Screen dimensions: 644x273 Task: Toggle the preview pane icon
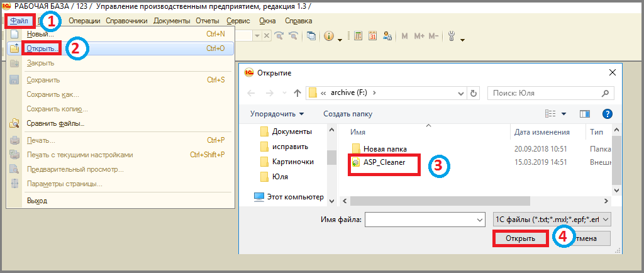[584, 114]
